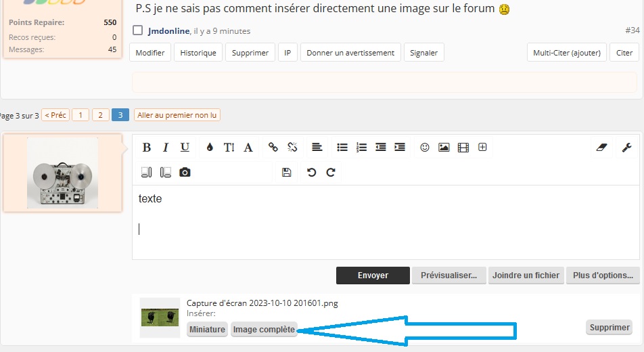Click the Citer button

[624, 53]
